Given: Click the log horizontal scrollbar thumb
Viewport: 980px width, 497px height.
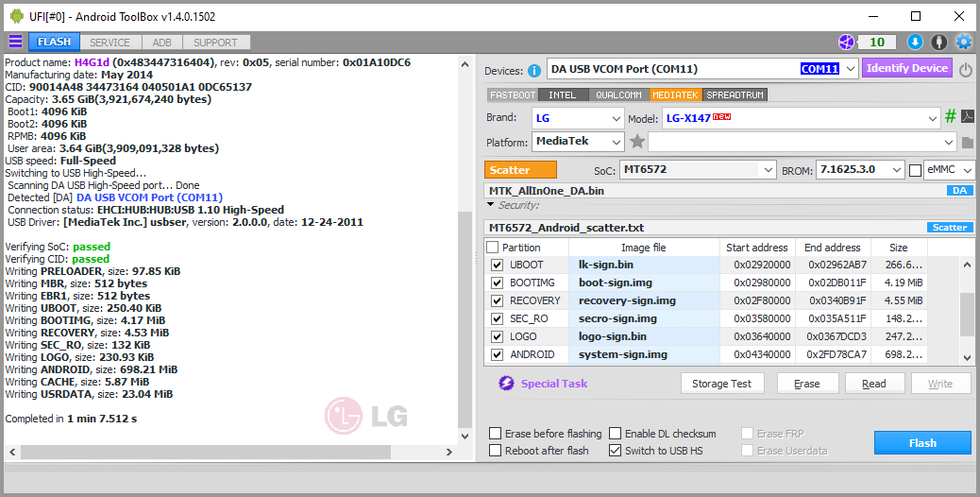Looking at the screenshot, I should 206,452.
